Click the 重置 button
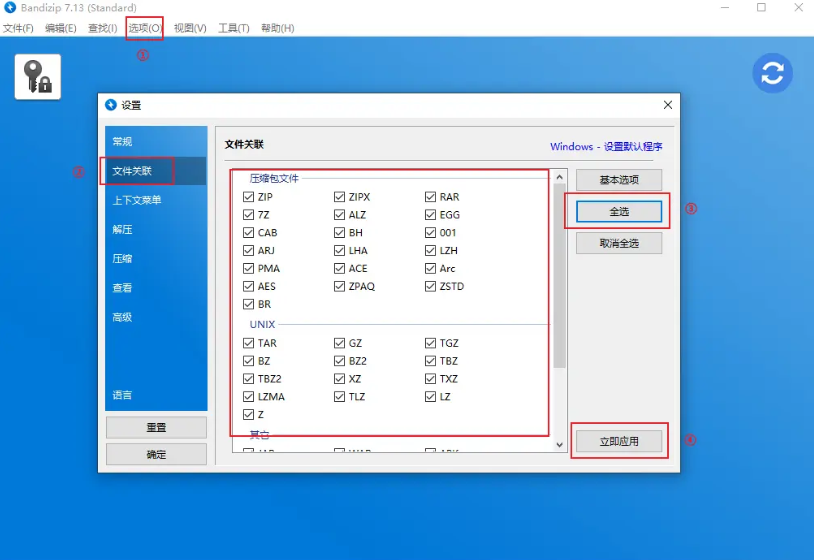 click(x=156, y=428)
